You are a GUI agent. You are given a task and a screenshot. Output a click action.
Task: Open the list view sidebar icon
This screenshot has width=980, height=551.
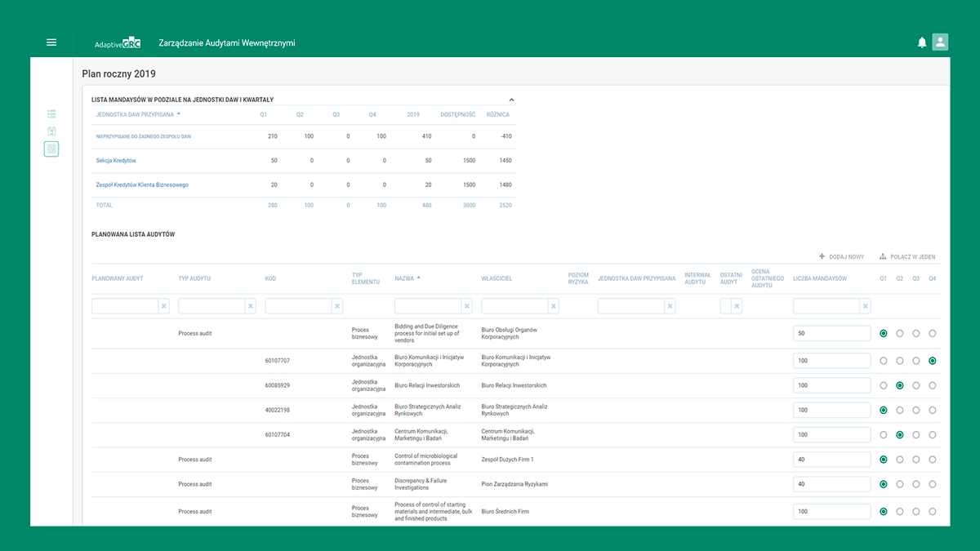[51, 113]
